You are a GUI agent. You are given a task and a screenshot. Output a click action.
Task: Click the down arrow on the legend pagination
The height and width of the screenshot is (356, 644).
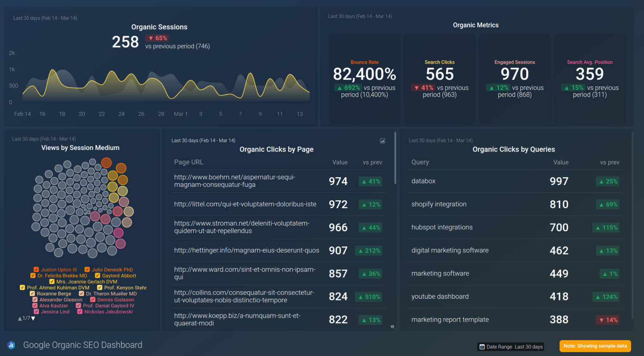click(33, 319)
